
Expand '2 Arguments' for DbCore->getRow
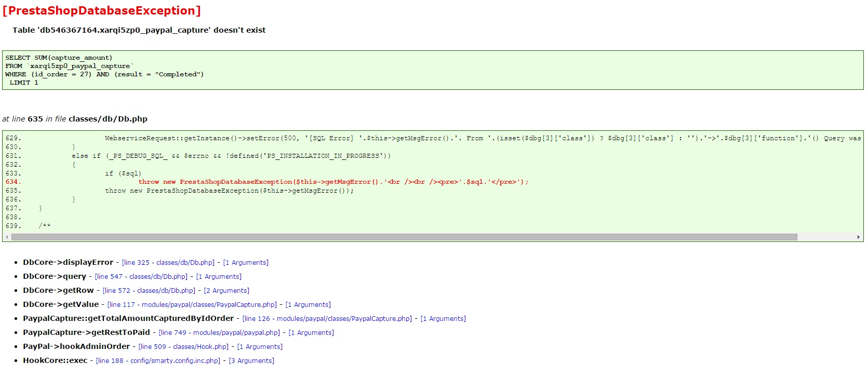coord(226,291)
